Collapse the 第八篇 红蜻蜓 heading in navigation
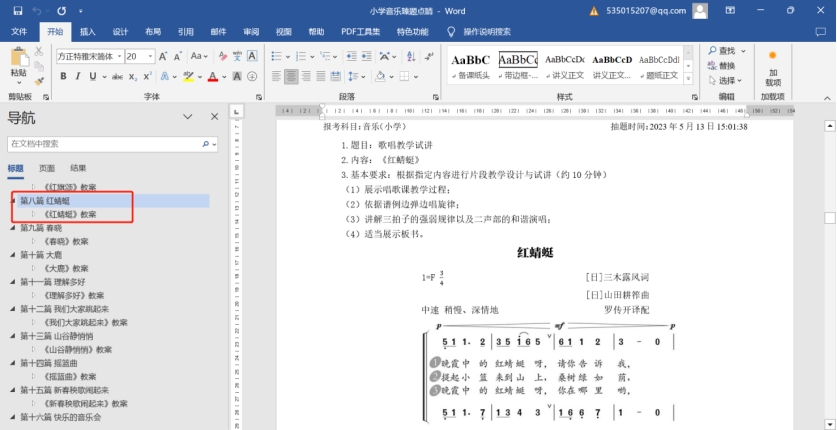Image resolution: width=837 pixels, height=430 pixels. pos(14,201)
